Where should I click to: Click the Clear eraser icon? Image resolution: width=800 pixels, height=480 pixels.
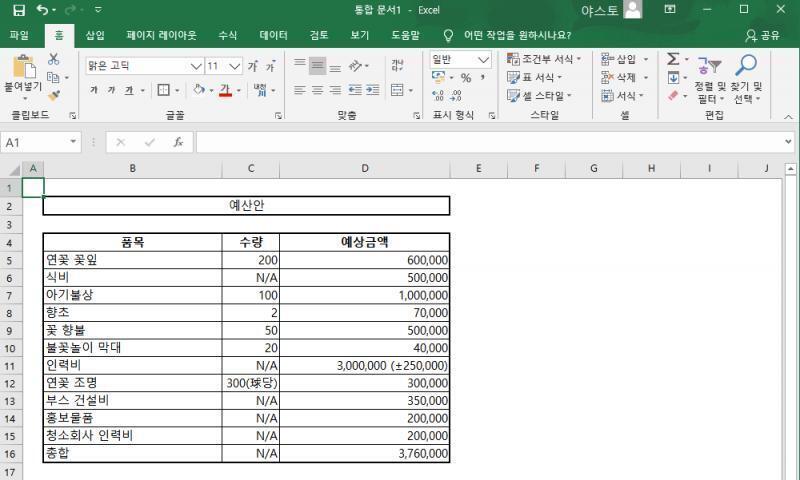[x=673, y=95]
